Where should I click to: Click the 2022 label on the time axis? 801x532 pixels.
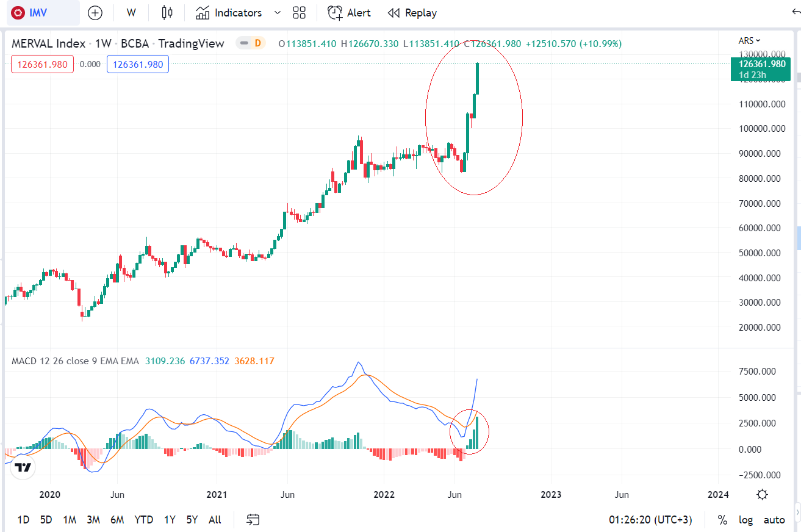click(384, 494)
